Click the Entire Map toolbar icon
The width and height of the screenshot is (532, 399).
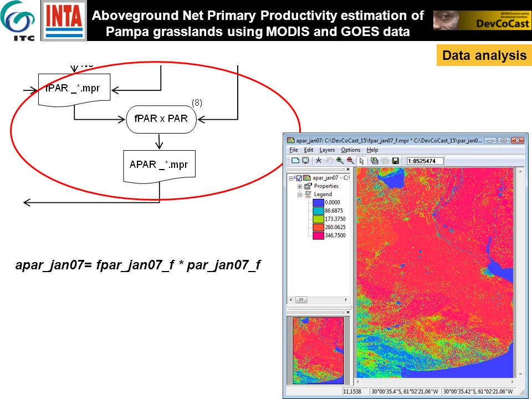(x=295, y=161)
